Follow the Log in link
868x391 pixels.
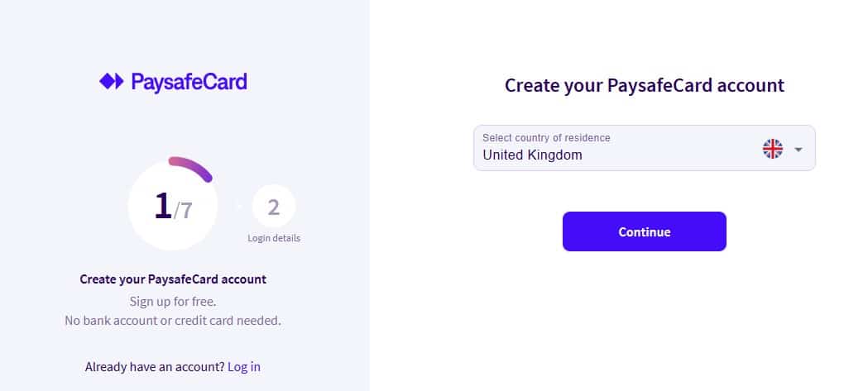tap(244, 366)
